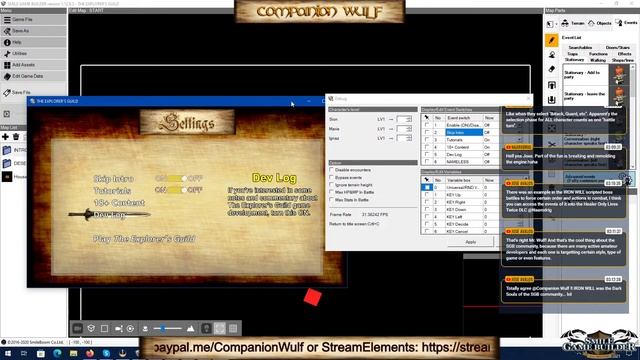Viewport: 640px width, 360px height.
Task: Open the Walking event category tab
Action: point(598,60)
